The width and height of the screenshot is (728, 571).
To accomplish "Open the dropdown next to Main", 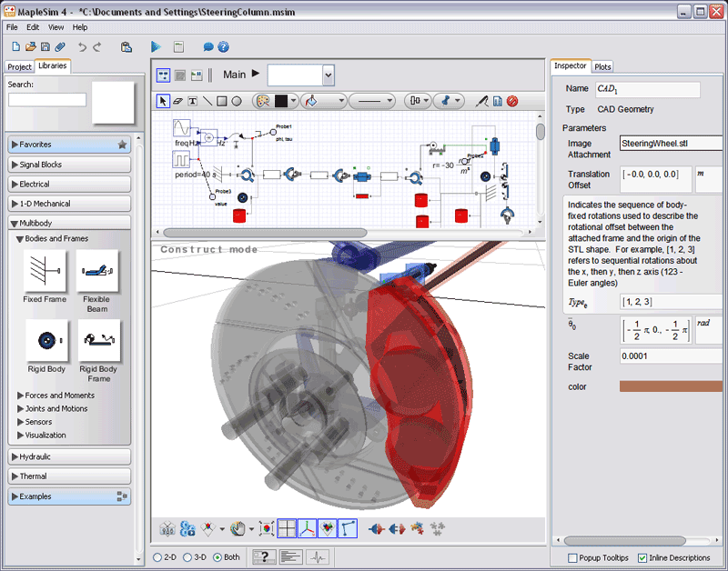I will pos(329,75).
